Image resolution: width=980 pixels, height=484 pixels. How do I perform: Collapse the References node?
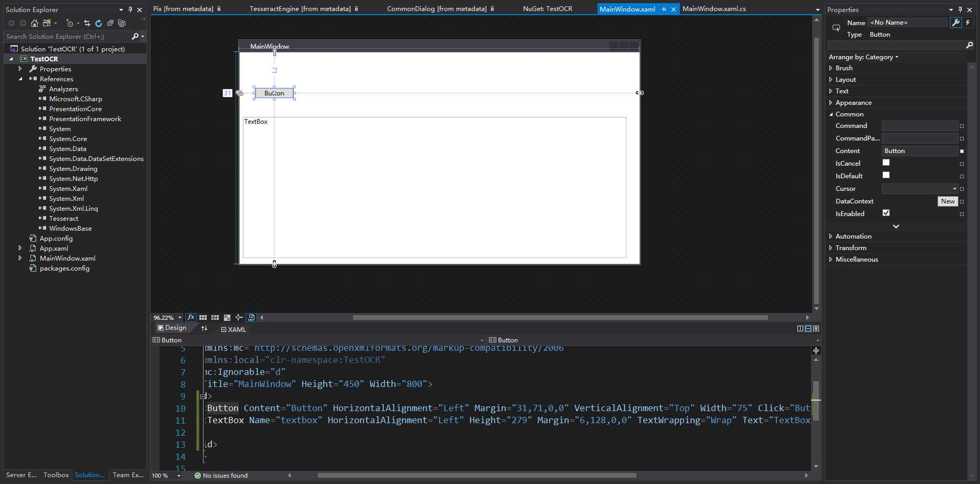(20, 79)
